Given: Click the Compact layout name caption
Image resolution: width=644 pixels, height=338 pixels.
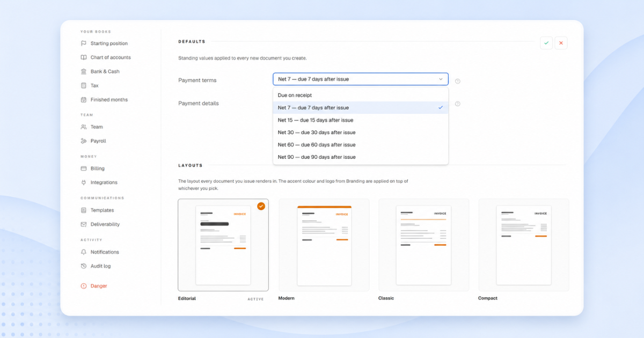Looking at the screenshot, I should pos(488,298).
